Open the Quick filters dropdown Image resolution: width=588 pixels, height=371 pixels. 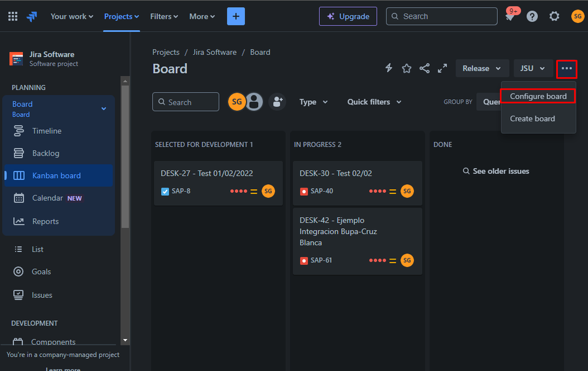(x=374, y=102)
